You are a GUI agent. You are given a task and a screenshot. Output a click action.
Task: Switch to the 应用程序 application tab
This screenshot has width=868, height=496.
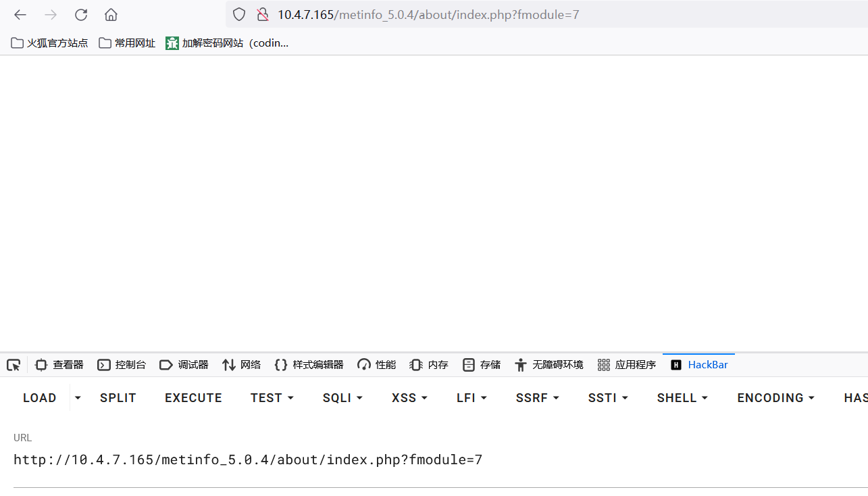coord(627,365)
